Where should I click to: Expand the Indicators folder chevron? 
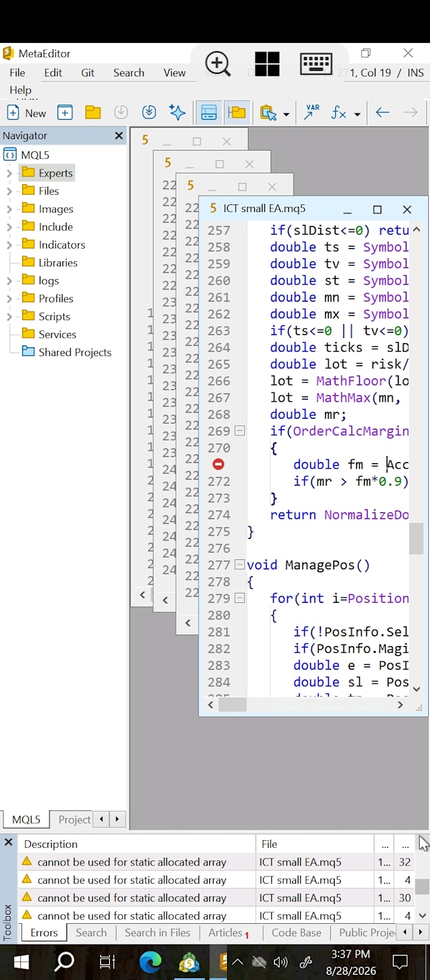point(9,245)
